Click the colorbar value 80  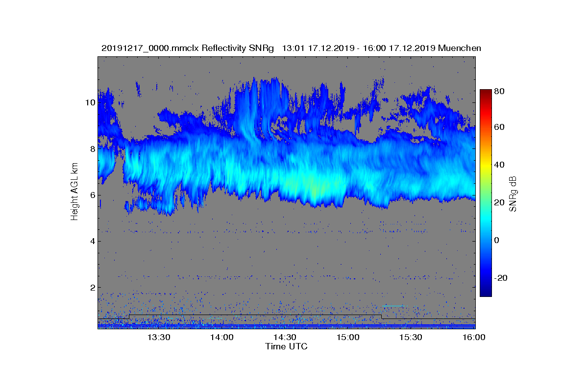coord(500,91)
